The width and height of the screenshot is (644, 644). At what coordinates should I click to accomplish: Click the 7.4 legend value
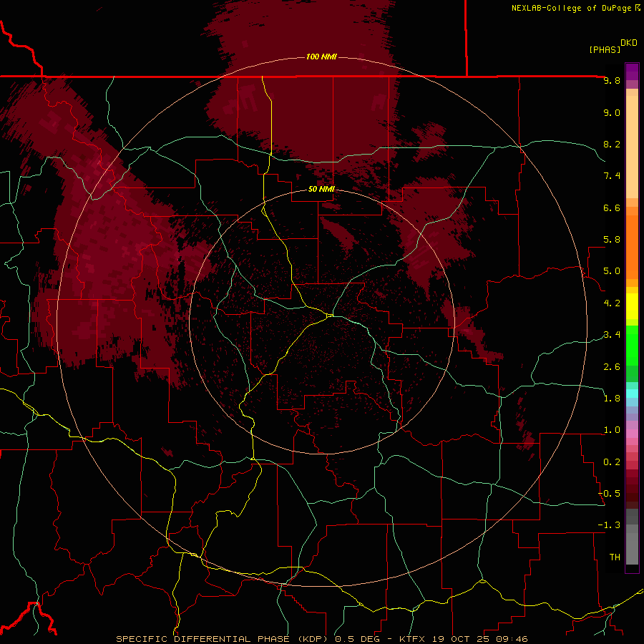click(612, 176)
